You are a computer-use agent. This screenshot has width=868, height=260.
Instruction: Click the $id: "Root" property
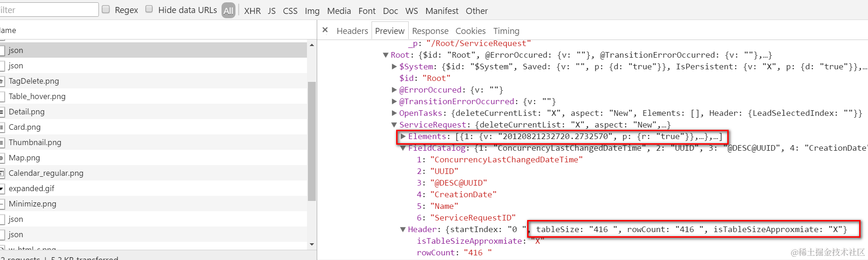click(x=424, y=78)
